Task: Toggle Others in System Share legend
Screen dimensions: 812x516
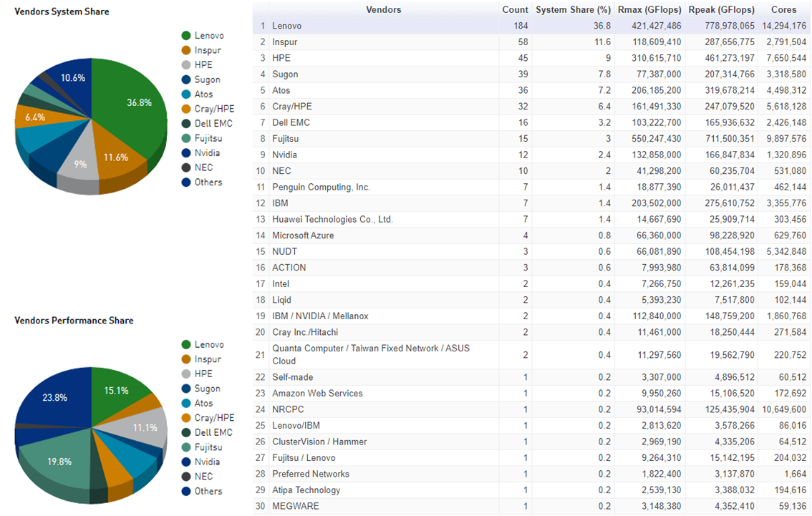Action: (x=202, y=182)
